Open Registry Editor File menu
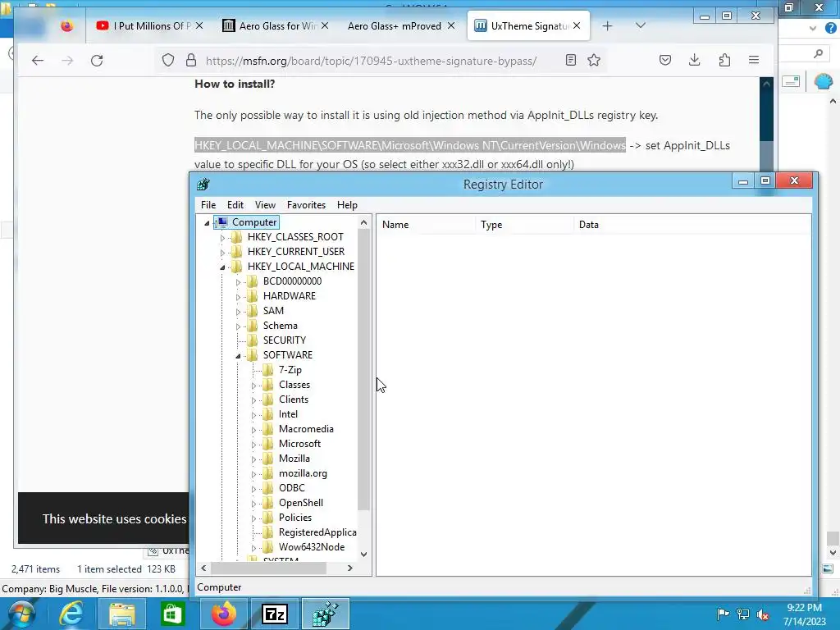The image size is (840, 630). click(208, 205)
